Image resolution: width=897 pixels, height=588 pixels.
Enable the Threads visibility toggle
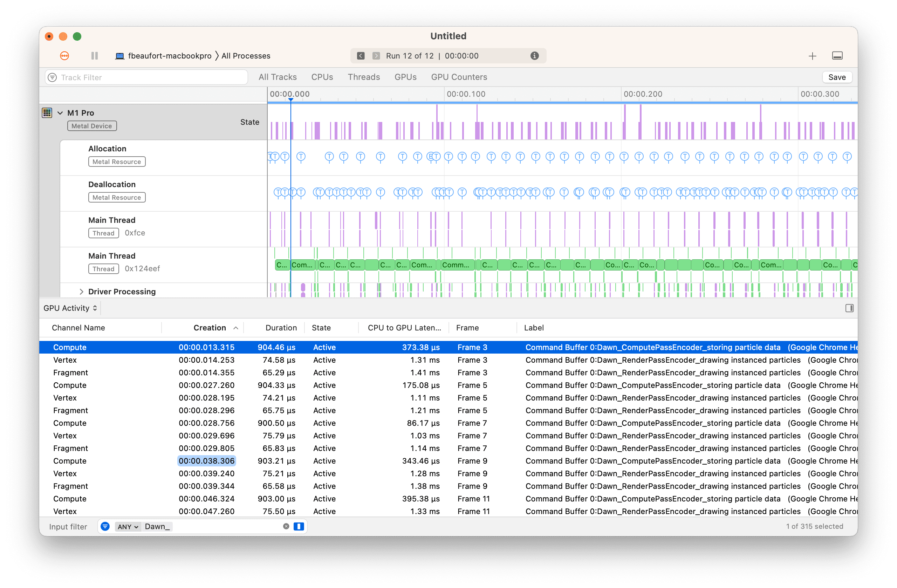click(x=363, y=77)
